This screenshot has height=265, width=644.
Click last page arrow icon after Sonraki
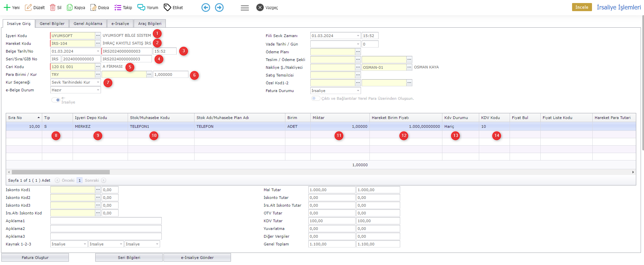click(104, 180)
